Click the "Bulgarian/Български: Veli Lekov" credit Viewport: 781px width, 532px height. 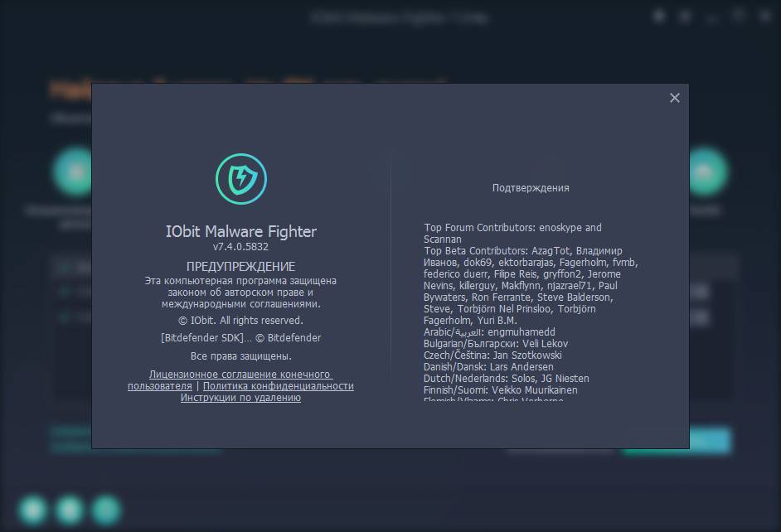[496, 343]
